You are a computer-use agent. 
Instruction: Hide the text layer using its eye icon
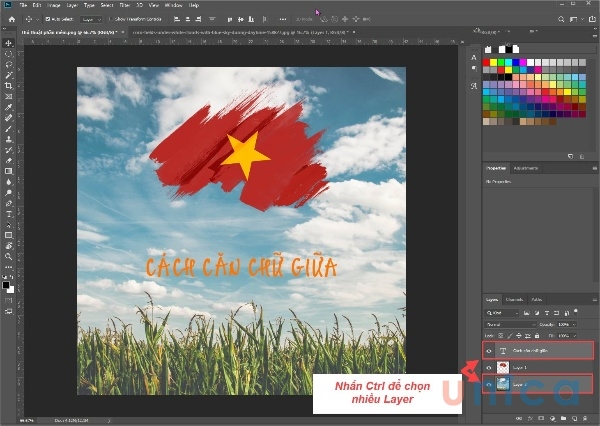489,351
